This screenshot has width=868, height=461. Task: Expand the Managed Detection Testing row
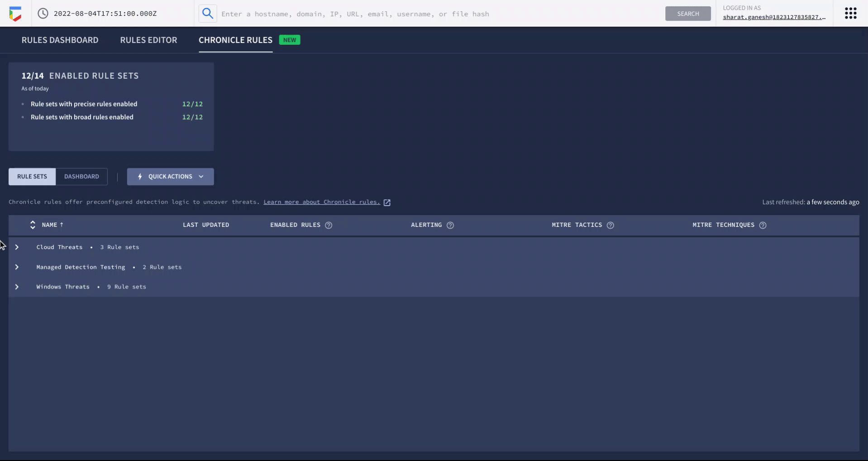[17, 267]
